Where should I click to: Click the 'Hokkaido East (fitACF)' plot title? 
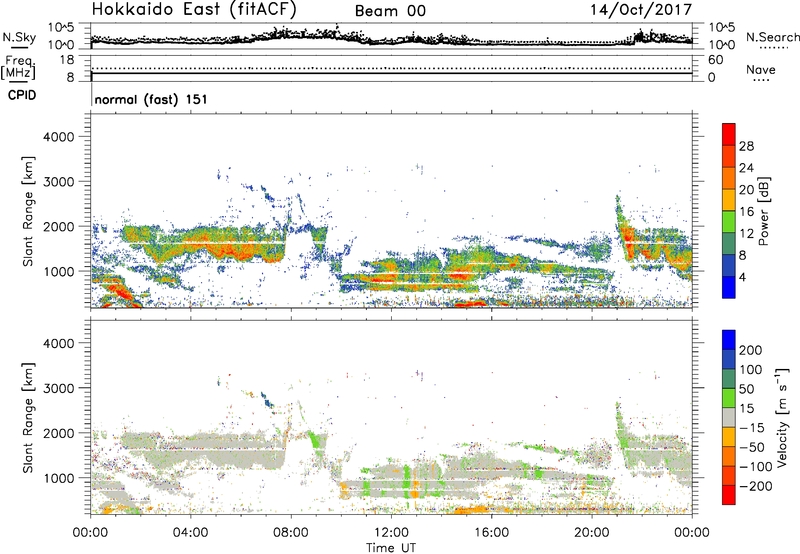(194, 10)
